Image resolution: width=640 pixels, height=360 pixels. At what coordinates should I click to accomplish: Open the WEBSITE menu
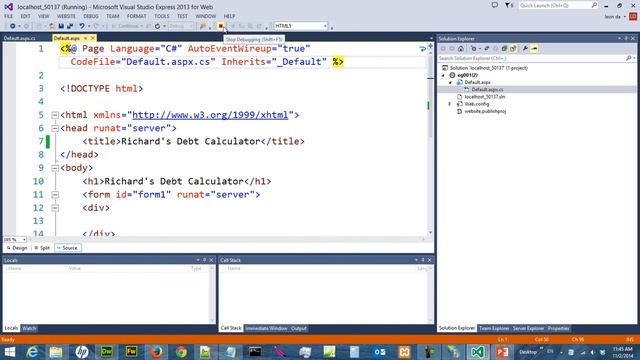coord(66,16)
